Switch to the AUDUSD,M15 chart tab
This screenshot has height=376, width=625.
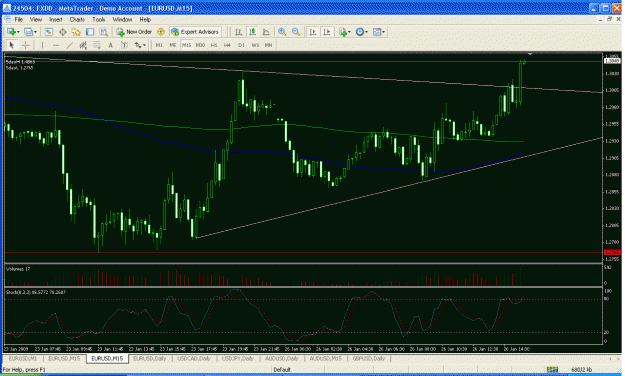pyautogui.click(x=326, y=359)
